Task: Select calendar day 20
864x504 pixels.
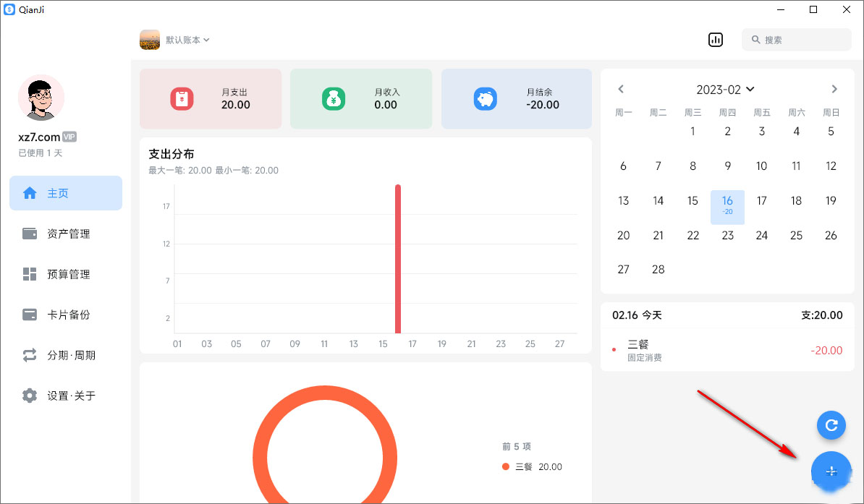Action: pos(623,235)
